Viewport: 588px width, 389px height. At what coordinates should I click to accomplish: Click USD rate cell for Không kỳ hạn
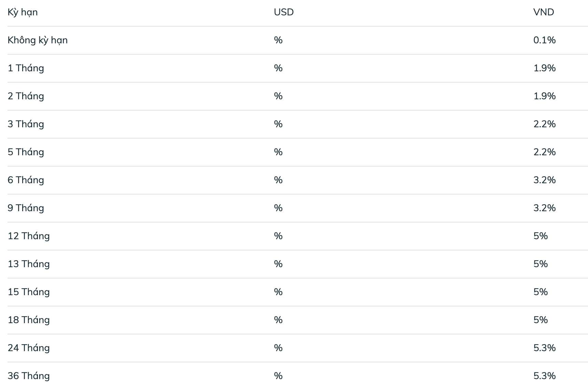pos(278,40)
